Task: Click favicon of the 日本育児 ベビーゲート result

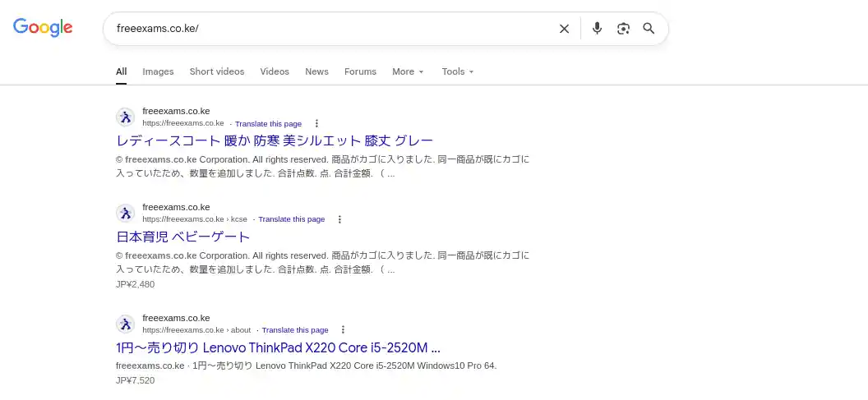Action: pos(125,213)
